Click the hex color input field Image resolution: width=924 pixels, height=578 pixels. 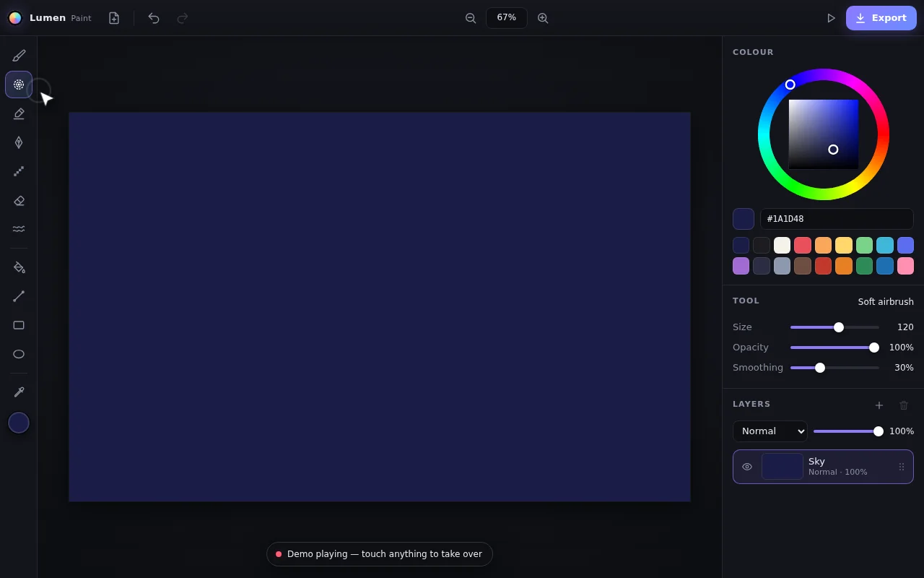click(x=837, y=219)
